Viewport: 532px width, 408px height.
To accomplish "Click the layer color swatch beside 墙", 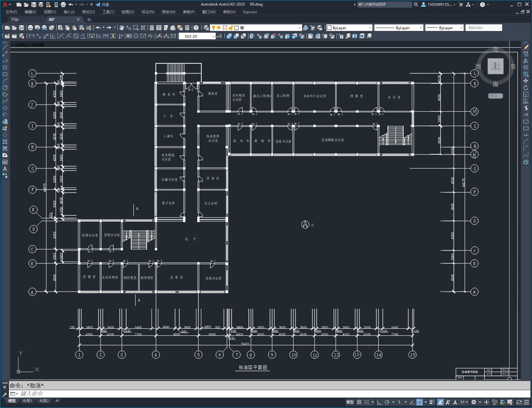I will tap(237, 28).
